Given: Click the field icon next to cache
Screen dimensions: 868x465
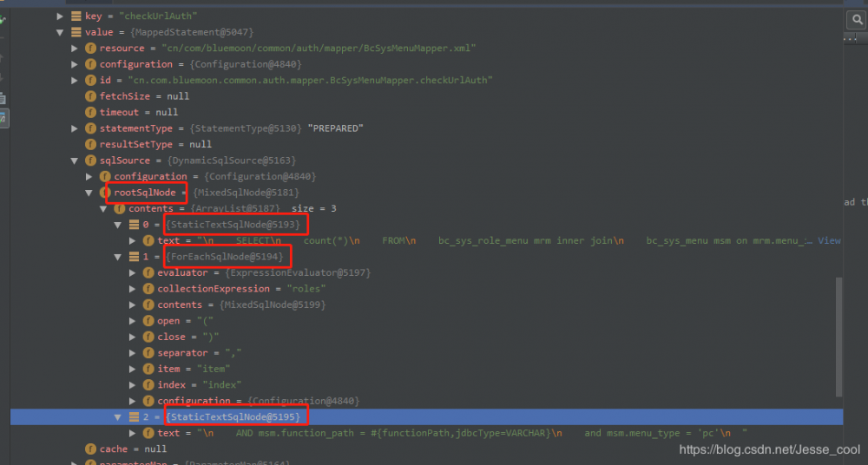Looking at the screenshot, I should click(91, 449).
